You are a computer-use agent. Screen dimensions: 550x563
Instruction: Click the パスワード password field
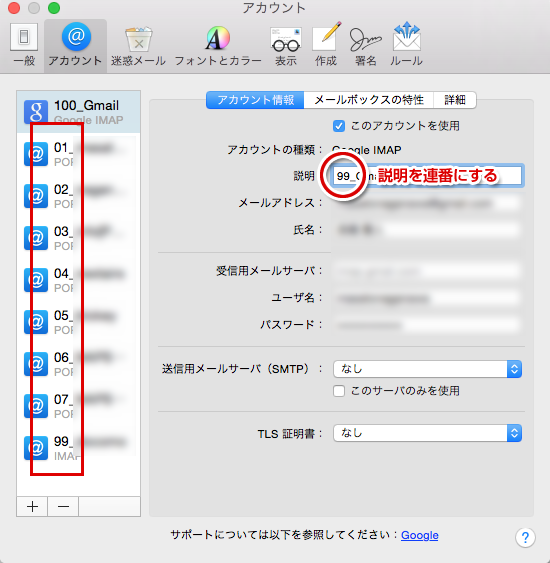coord(427,325)
